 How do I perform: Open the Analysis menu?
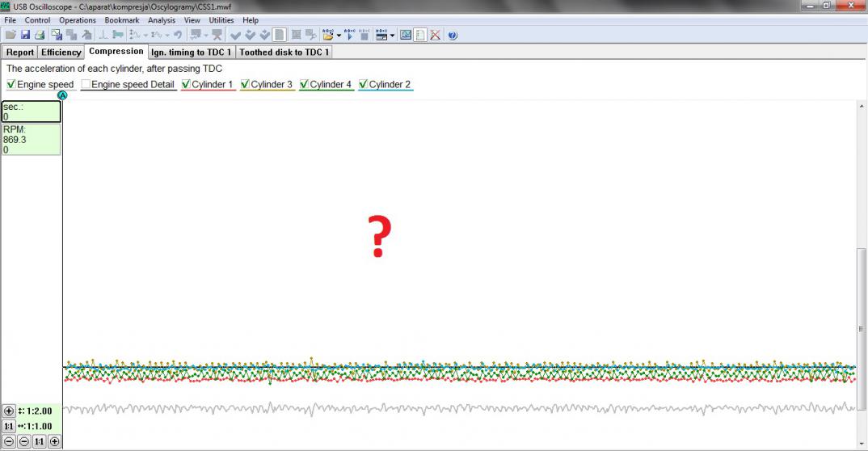point(162,20)
